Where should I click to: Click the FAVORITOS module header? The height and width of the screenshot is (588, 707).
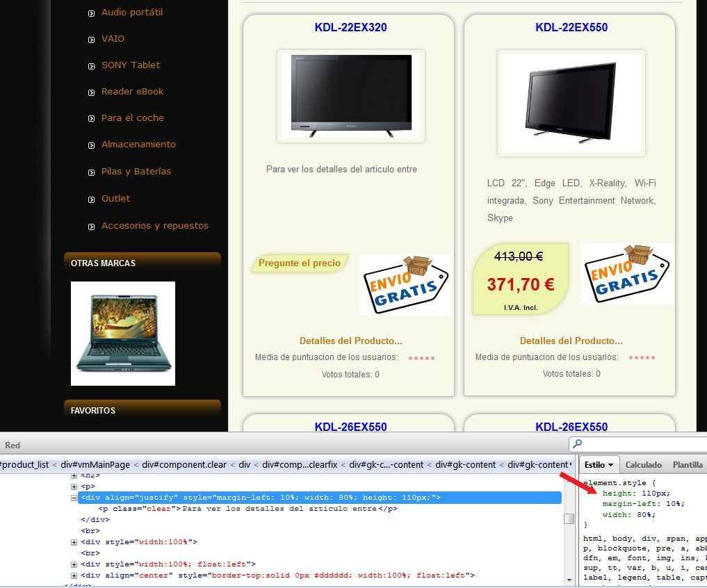pyautogui.click(x=143, y=410)
